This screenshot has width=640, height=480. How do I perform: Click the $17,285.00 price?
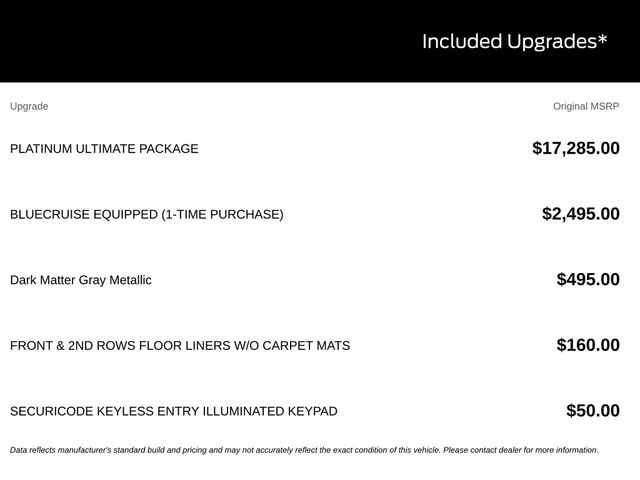tap(576, 148)
